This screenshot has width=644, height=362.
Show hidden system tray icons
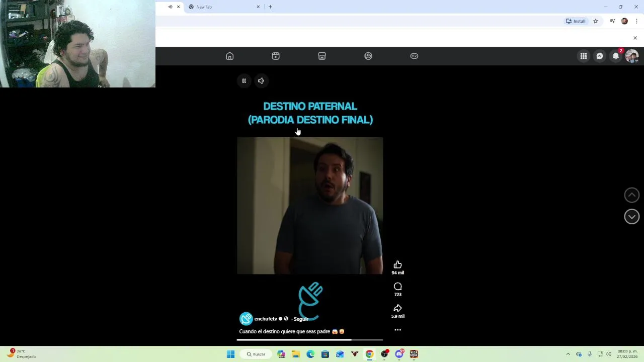pos(568,354)
